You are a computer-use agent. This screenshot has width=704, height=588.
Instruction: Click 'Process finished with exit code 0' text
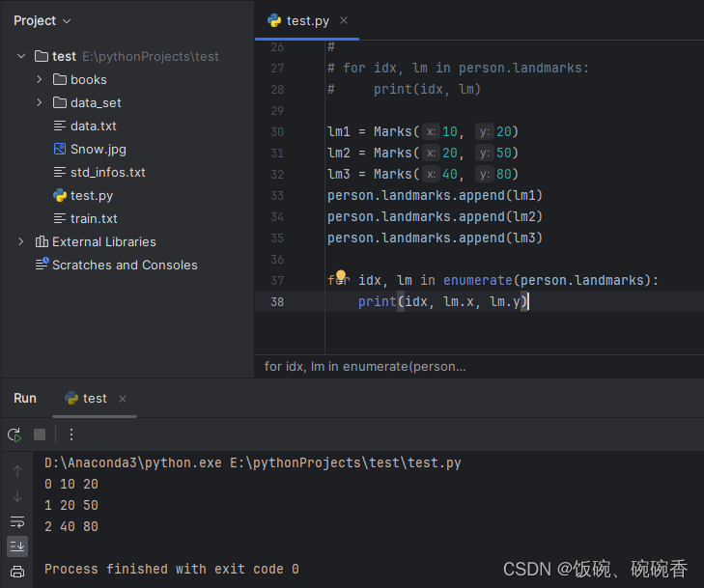click(x=172, y=569)
